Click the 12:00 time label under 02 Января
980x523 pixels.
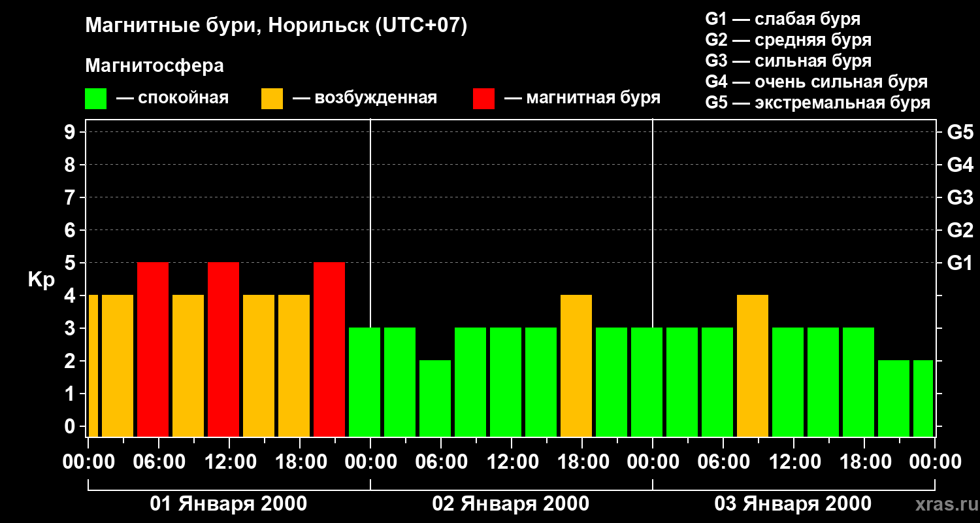512,462
